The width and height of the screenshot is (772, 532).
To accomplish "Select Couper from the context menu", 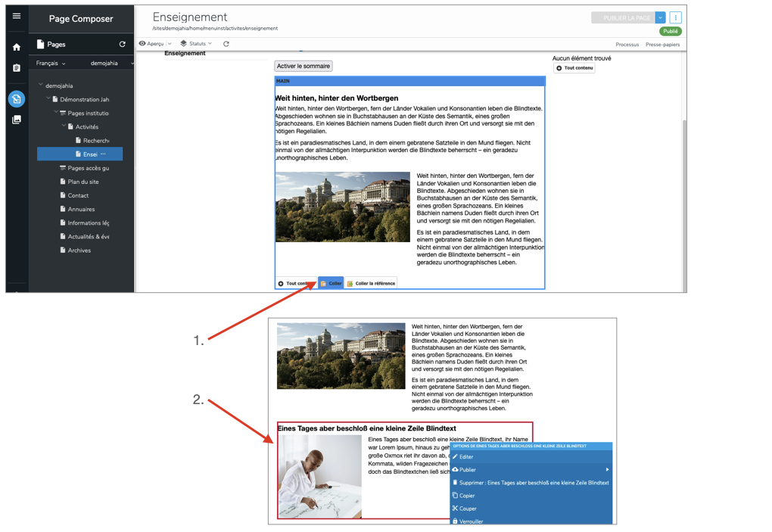I will tap(467, 509).
